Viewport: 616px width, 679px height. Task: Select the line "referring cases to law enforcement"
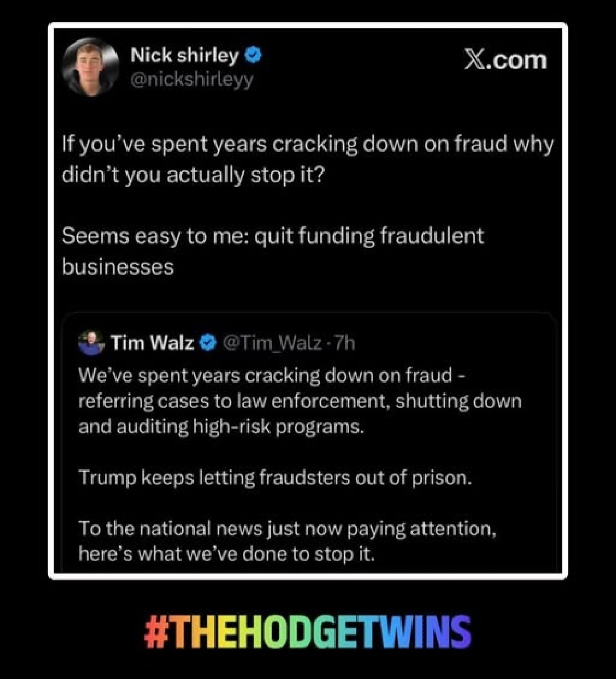point(300,401)
